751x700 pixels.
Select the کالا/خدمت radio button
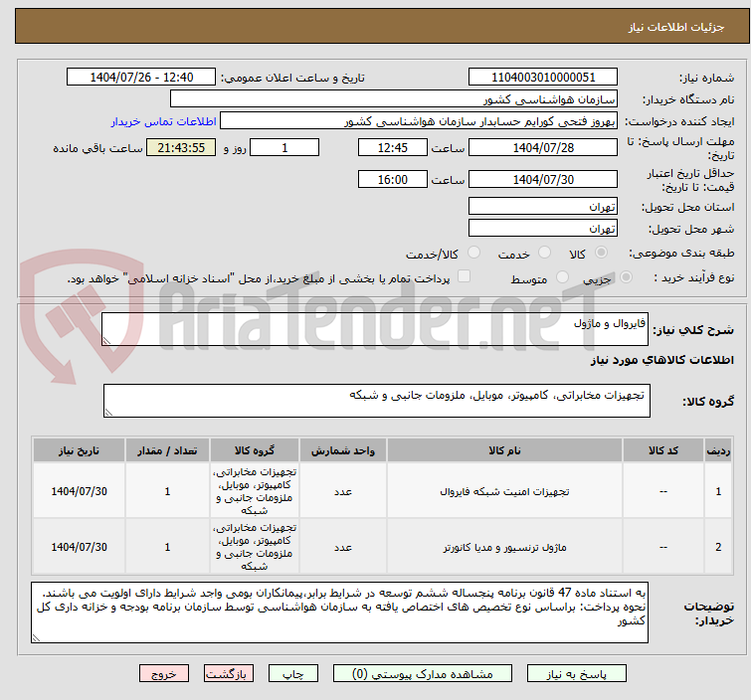tap(473, 252)
